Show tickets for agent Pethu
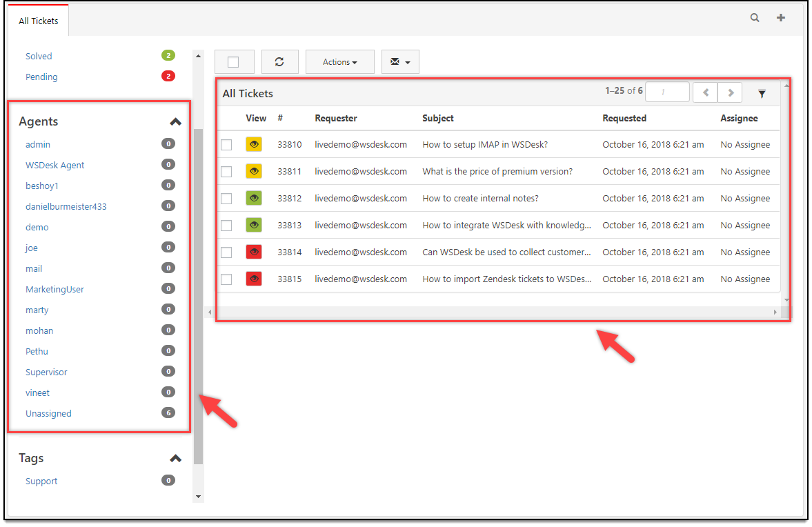 (37, 352)
